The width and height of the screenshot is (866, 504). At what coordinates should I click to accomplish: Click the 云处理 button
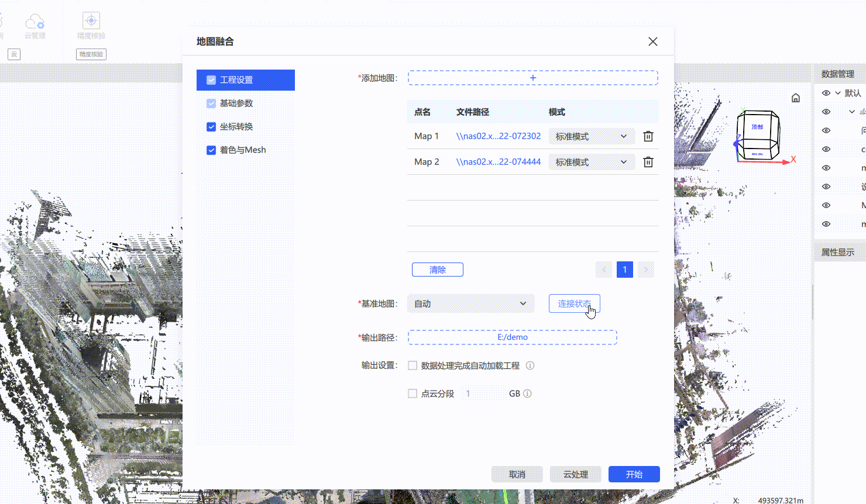pos(576,474)
